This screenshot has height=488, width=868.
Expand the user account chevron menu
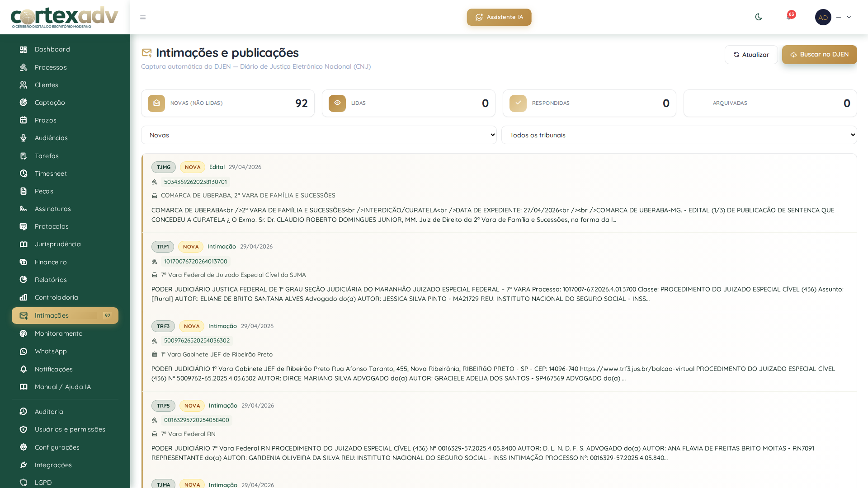click(x=849, y=17)
